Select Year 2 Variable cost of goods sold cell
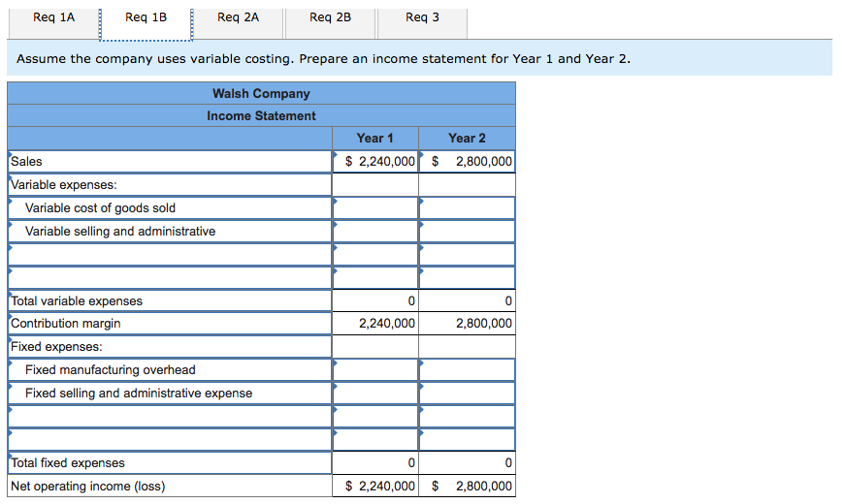 [468, 208]
